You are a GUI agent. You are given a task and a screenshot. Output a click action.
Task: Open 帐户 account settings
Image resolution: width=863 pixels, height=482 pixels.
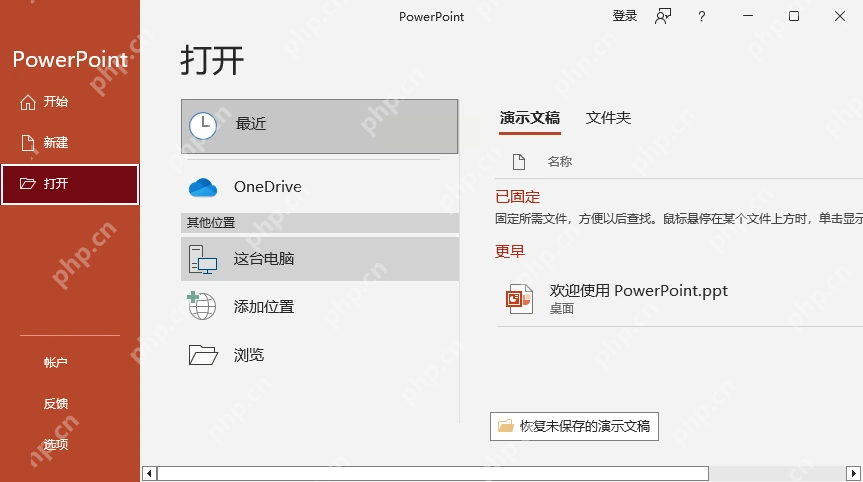coord(56,363)
